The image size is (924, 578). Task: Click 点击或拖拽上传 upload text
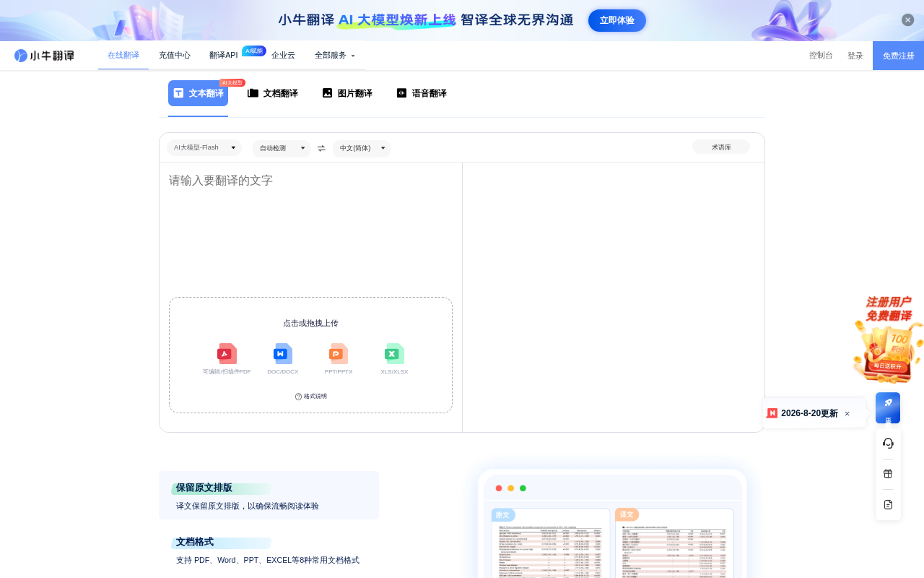pos(310,323)
